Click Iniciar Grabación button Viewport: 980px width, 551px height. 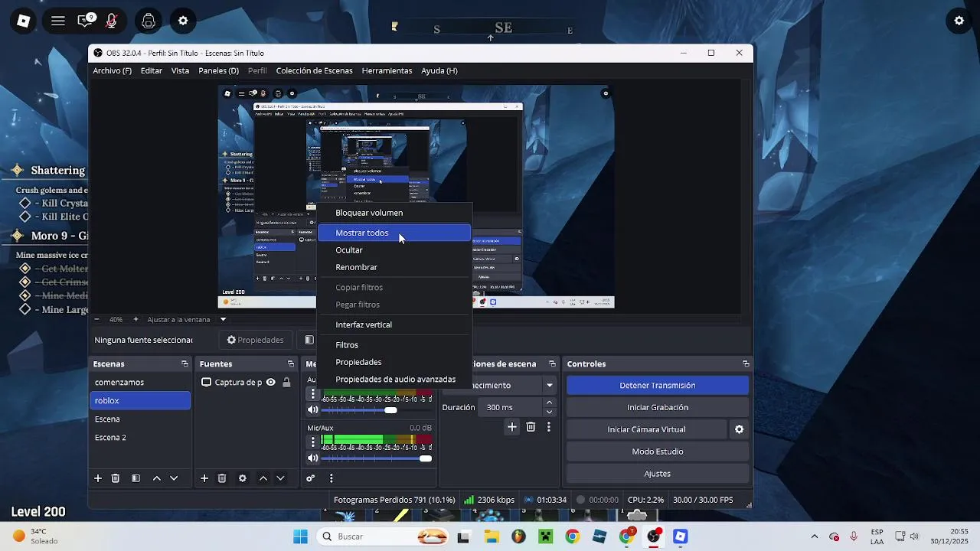pos(658,407)
